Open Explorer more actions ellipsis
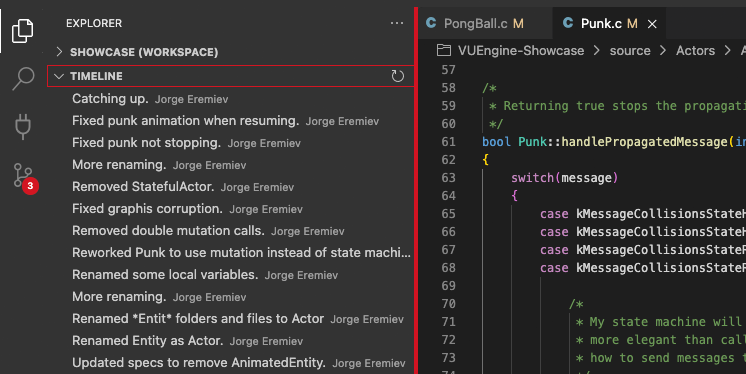The image size is (746, 374). pyautogui.click(x=397, y=23)
